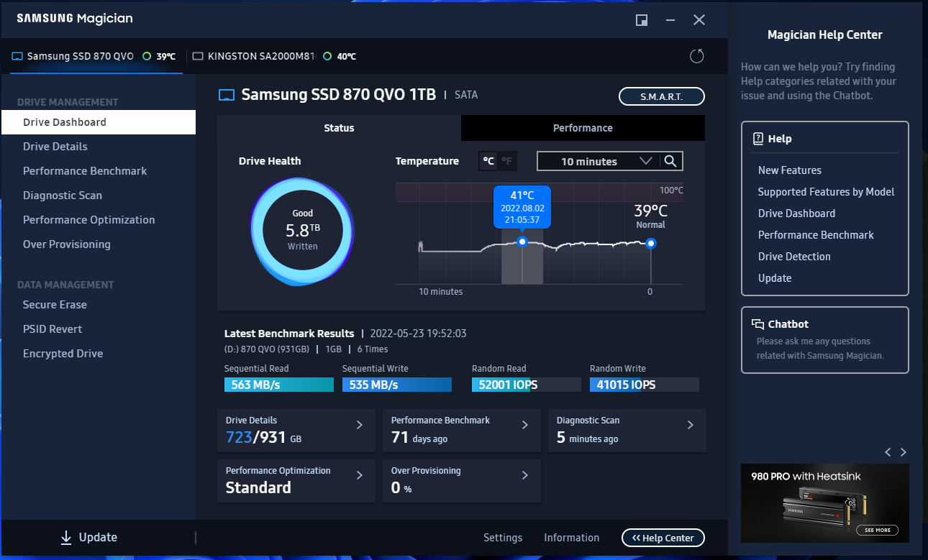The width and height of the screenshot is (928, 560).
Task: Click the 980 PRO with Heatsink ad image
Action: tap(825, 503)
